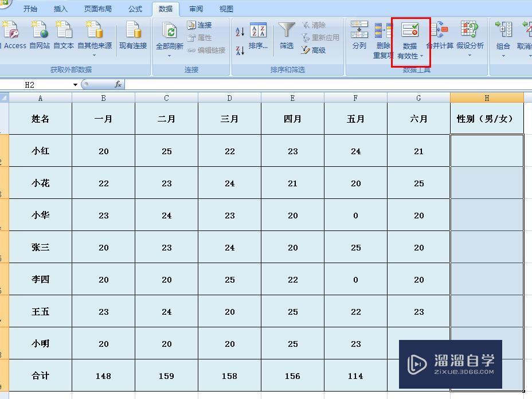This screenshot has width=532, height=399.
Task: Click the Advanced (高级) filter option
Action: coord(317,50)
